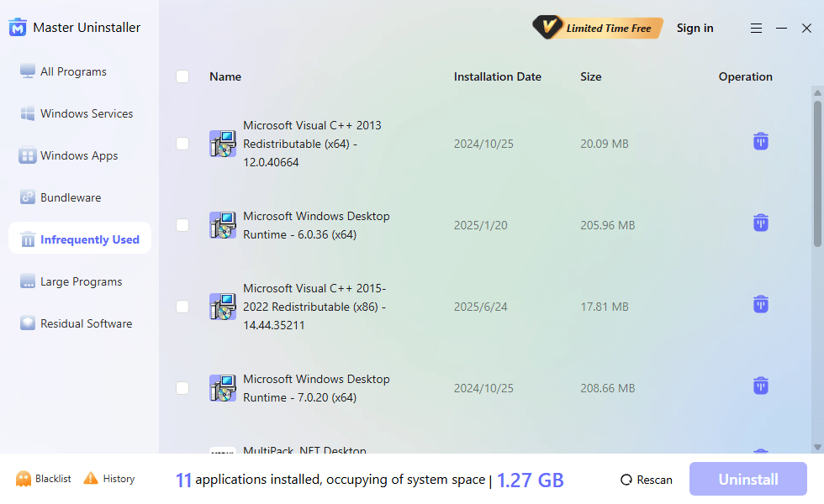Sort by the Name column header
824x504 pixels.
(225, 76)
